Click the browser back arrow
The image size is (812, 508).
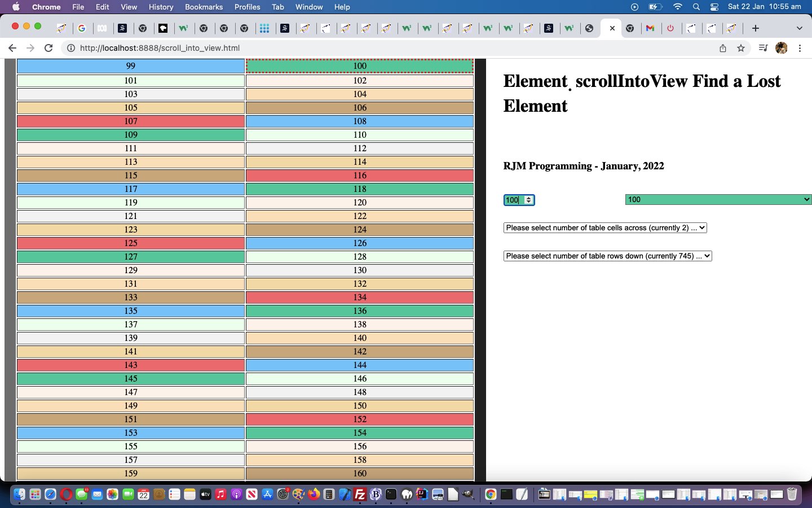click(12, 48)
